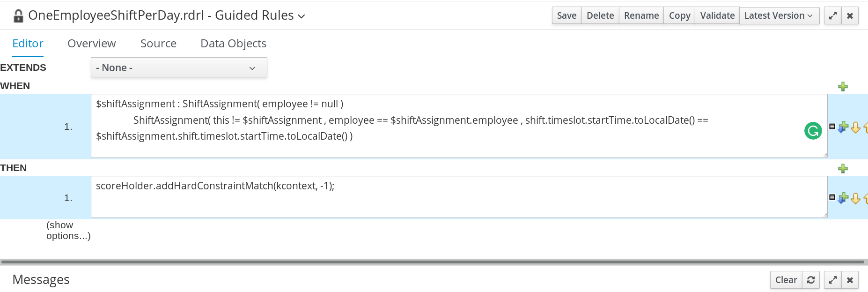Show rule options link
The width and height of the screenshot is (868, 292).
[x=68, y=231]
